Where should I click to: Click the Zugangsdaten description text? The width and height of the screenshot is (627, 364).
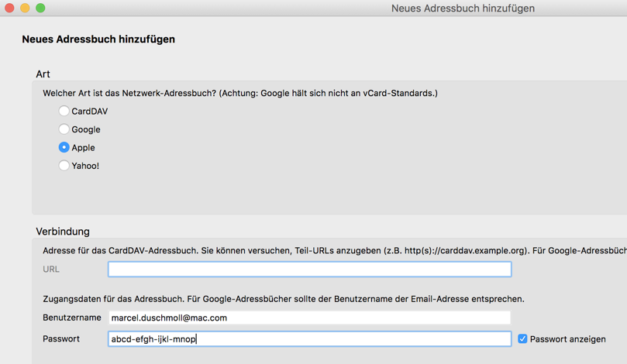point(284,299)
